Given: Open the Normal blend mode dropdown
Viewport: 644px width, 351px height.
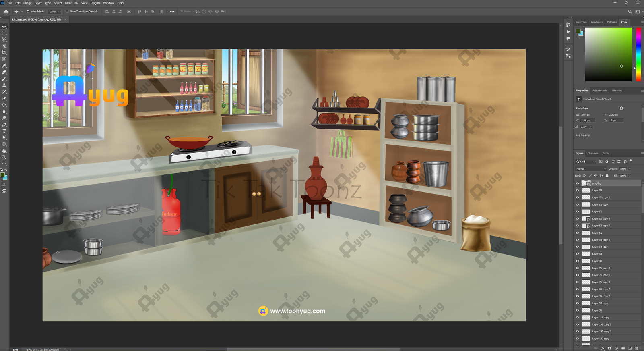Looking at the screenshot, I should coord(590,169).
